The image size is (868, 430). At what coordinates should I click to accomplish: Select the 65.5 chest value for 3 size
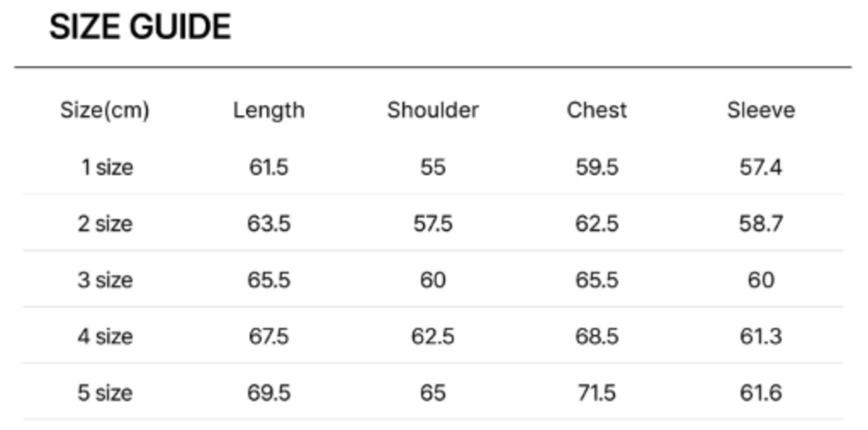597,280
